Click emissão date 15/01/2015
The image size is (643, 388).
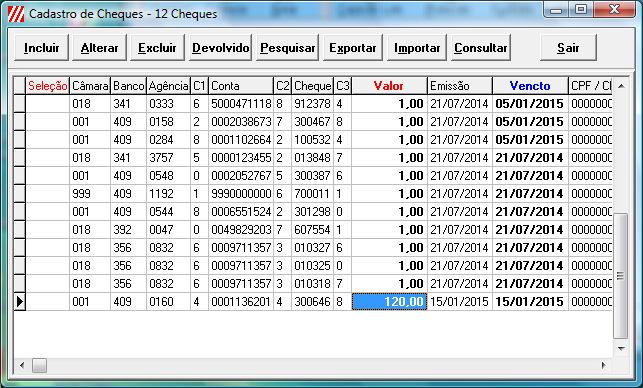click(x=460, y=302)
